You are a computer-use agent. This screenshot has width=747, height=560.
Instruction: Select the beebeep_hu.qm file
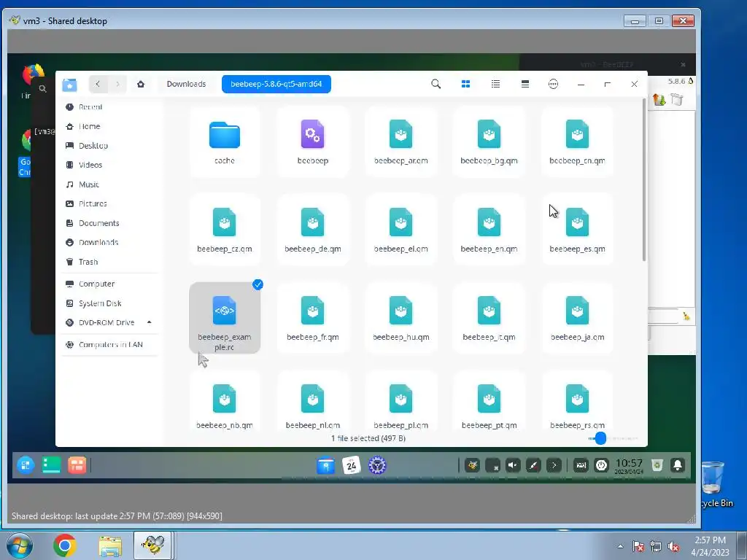[400, 318]
